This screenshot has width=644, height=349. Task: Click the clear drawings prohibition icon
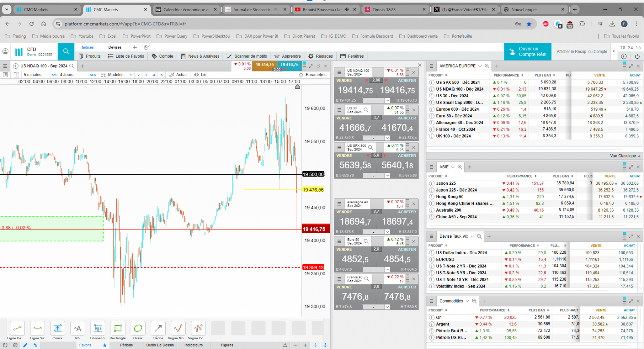pyautogui.click(x=15, y=345)
